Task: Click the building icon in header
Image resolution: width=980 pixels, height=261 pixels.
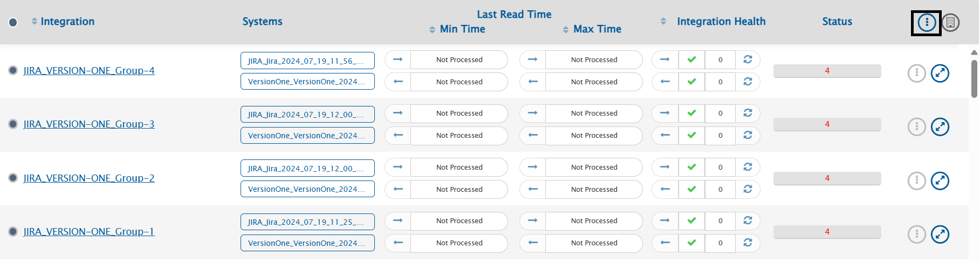Action: (x=950, y=23)
